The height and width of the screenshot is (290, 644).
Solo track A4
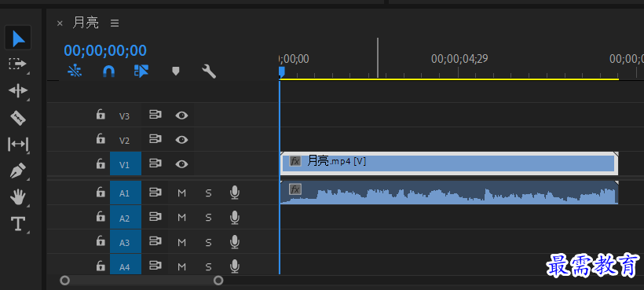(208, 267)
